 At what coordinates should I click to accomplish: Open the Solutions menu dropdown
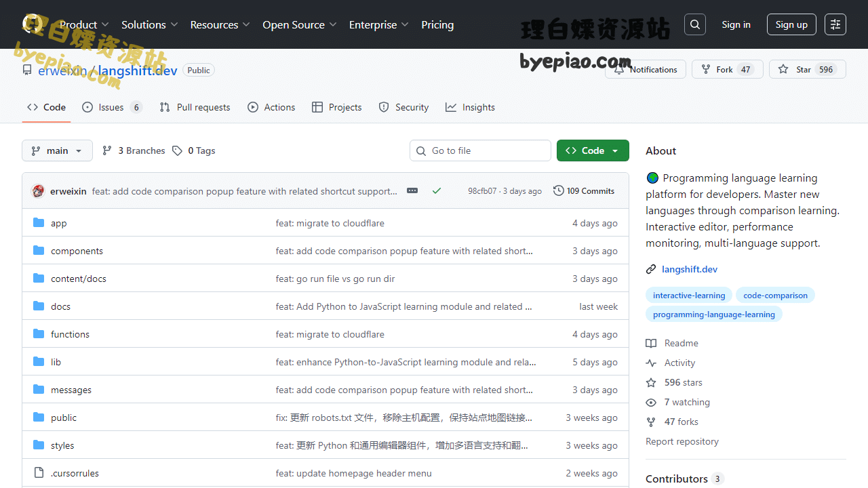point(149,24)
